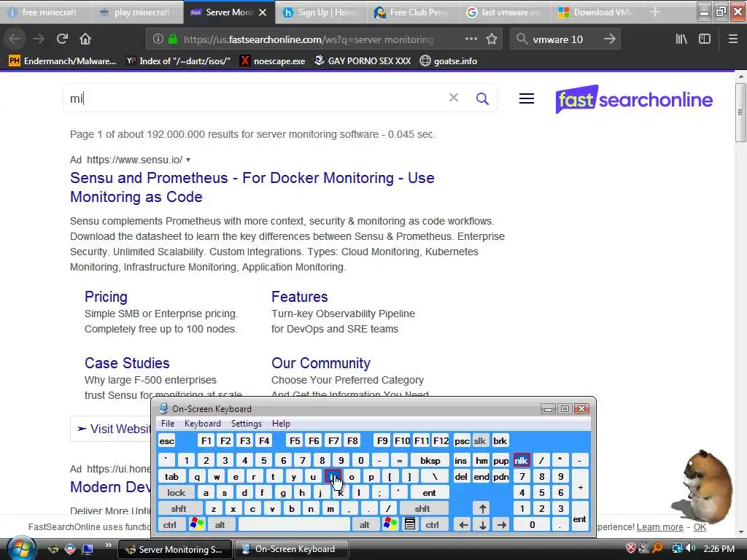Open the Pricing sitelink
This screenshot has width=747, height=560.
(106, 297)
